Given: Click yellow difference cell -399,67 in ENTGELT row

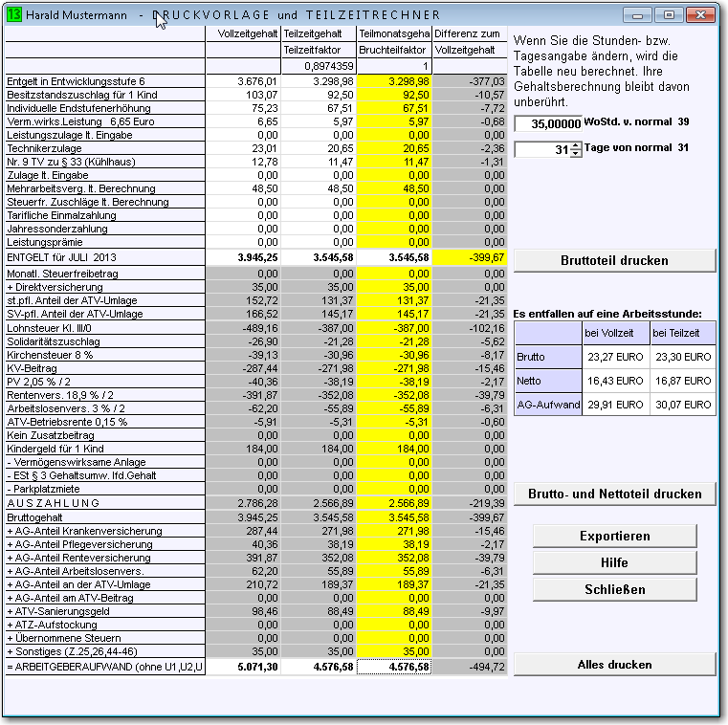Looking at the screenshot, I should (x=470, y=257).
